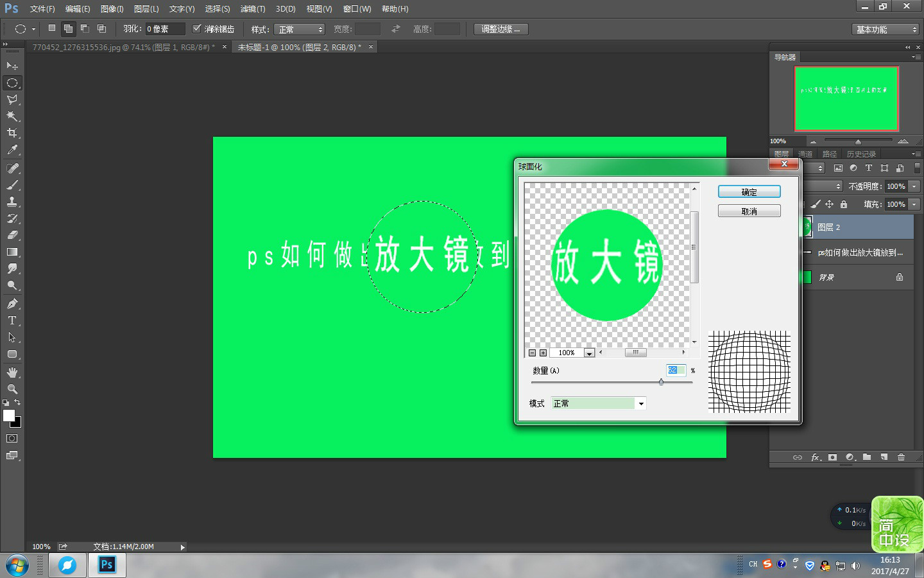The width and height of the screenshot is (924, 578).
Task: Select the Horizontal Type tool
Action: click(x=12, y=320)
